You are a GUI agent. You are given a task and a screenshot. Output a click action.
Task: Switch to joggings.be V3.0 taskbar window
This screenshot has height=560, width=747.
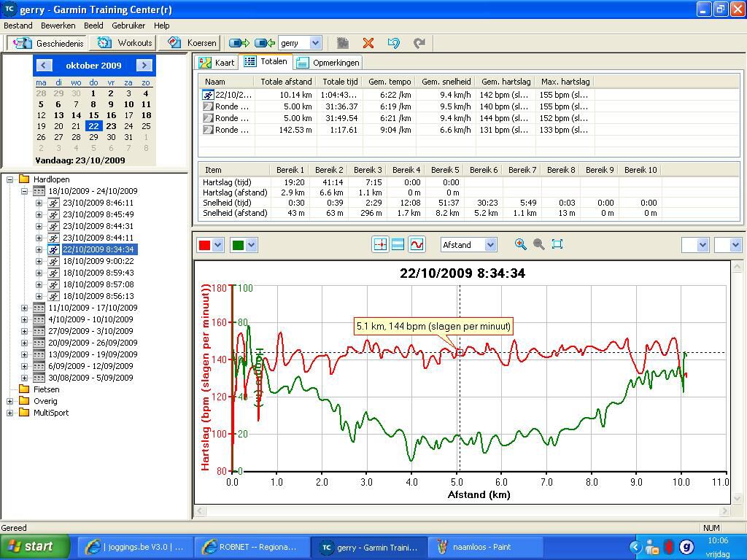[135, 548]
